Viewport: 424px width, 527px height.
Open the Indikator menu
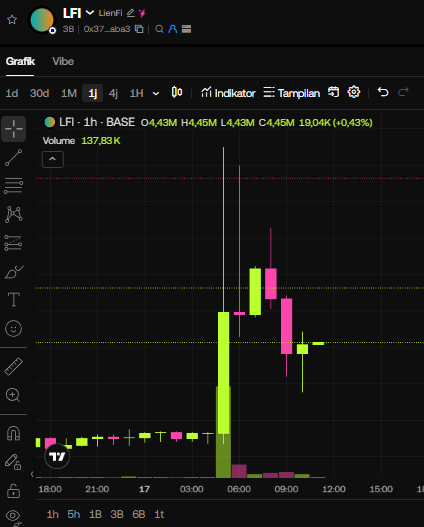228,92
